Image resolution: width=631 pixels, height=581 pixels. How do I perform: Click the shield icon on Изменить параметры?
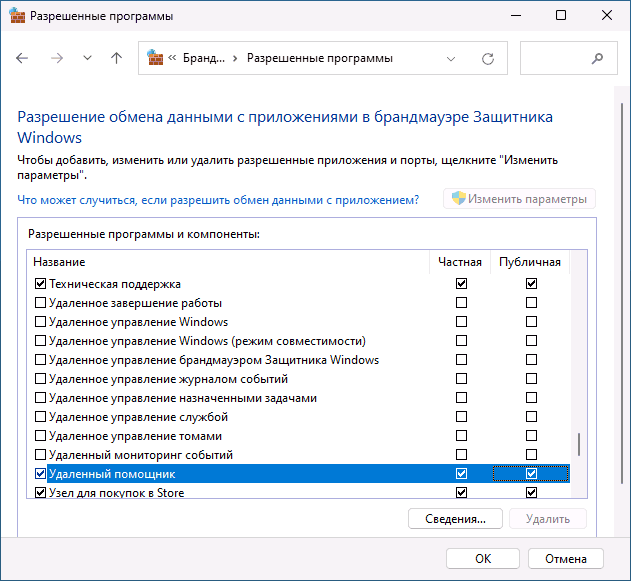[458, 198]
